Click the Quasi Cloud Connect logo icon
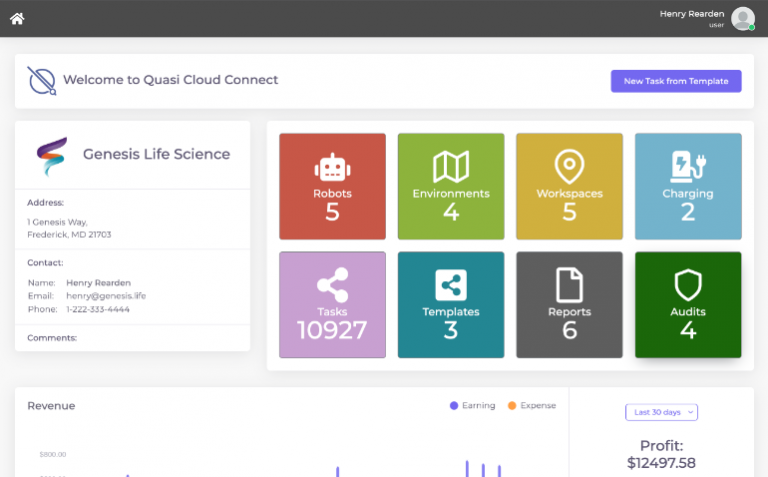Image resolution: width=768 pixels, height=477 pixels. click(42, 81)
